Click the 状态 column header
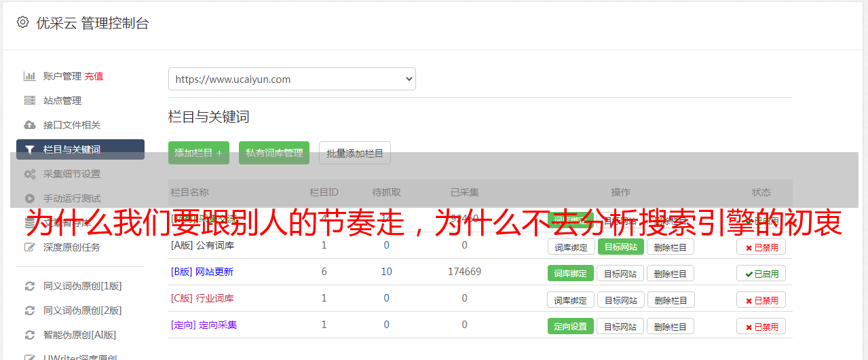 (x=761, y=192)
